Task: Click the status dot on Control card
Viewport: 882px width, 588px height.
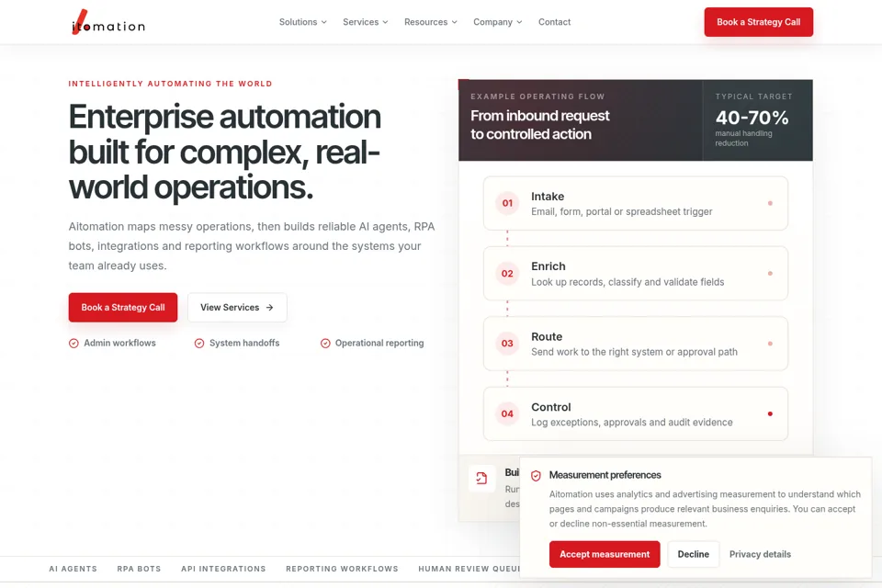Action: [x=770, y=413]
